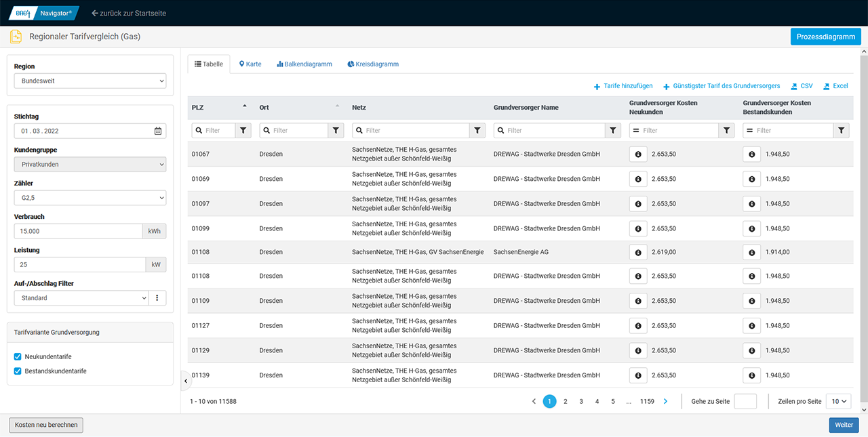Click the PLZ column filter funnel icon
This screenshot has height=437, width=868.
pos(243,130)
